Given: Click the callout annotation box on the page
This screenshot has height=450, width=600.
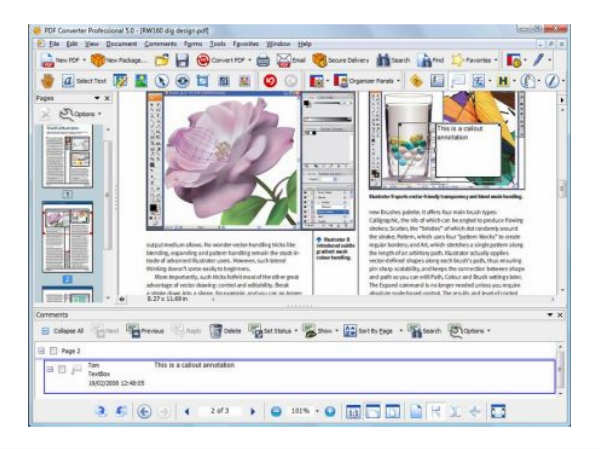Looking at the screenshot, I should point(468,150).
